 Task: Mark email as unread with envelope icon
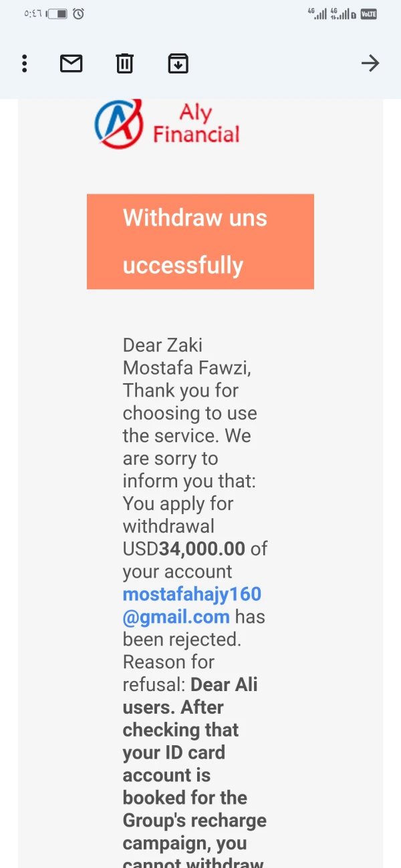point(72,63)
